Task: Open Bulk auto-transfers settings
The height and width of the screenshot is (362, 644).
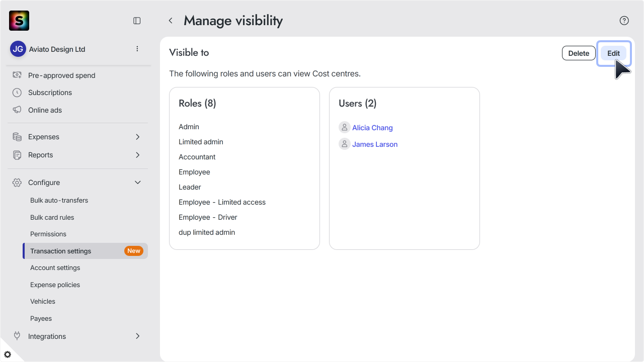Action: click(59, 200)
